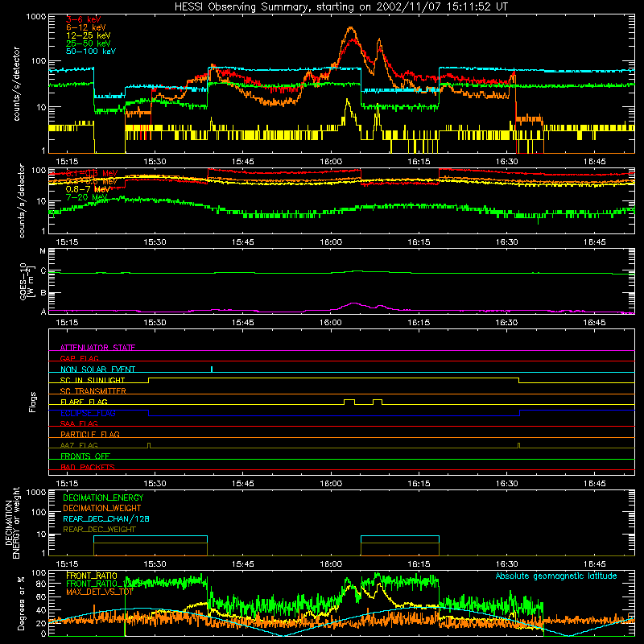Click the SAA_FLAG label
Viewport: 644px width, 644px height.
[79, 423]
